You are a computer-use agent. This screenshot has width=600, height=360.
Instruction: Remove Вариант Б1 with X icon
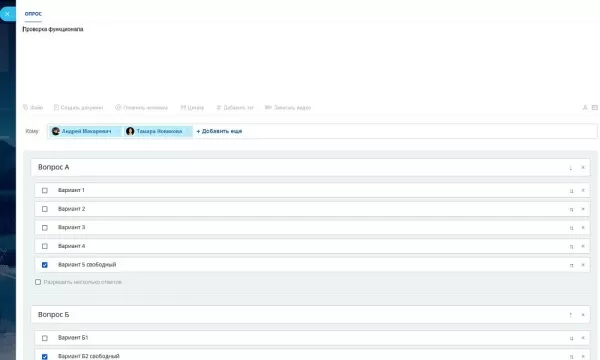[583, 338]
